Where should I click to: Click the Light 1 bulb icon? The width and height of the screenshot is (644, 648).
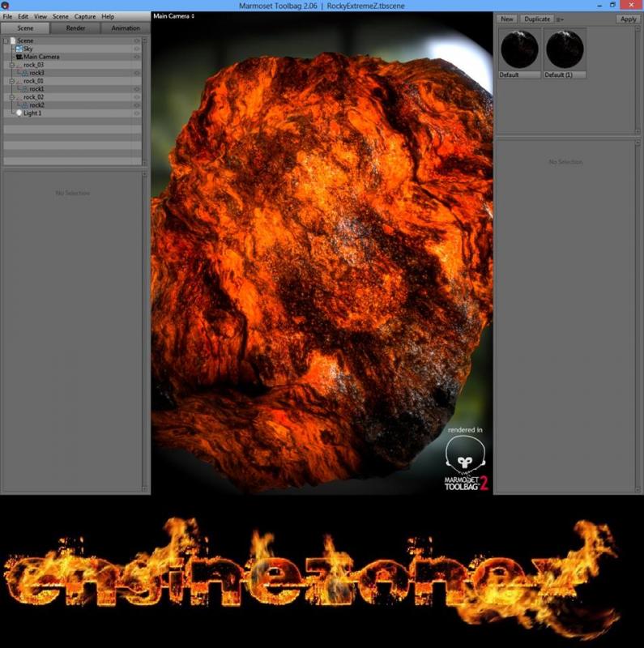point(19,113)
